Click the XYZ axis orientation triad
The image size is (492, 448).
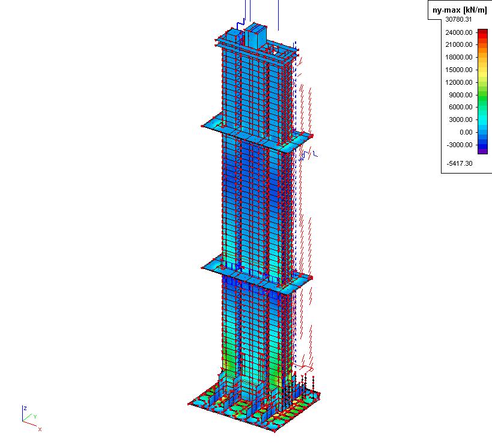[31, 419]
